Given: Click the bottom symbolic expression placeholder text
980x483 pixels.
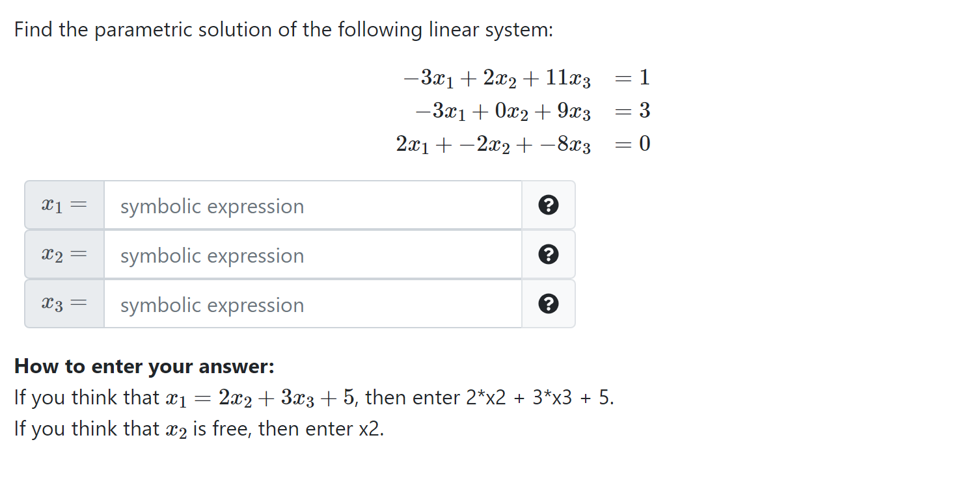Looking at the screenshot, I should [x=211, y=305].
